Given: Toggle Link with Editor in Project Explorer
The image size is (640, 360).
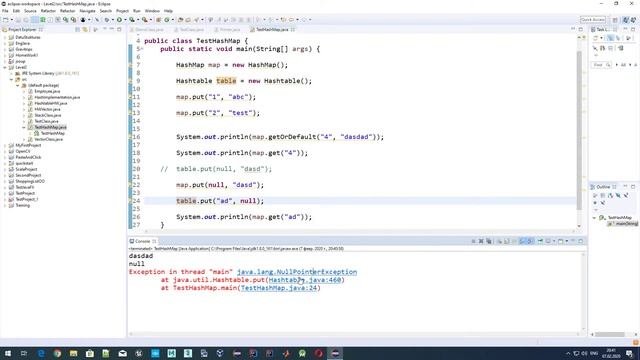Looking at the screenshot, I should click(x=85, y=29).
